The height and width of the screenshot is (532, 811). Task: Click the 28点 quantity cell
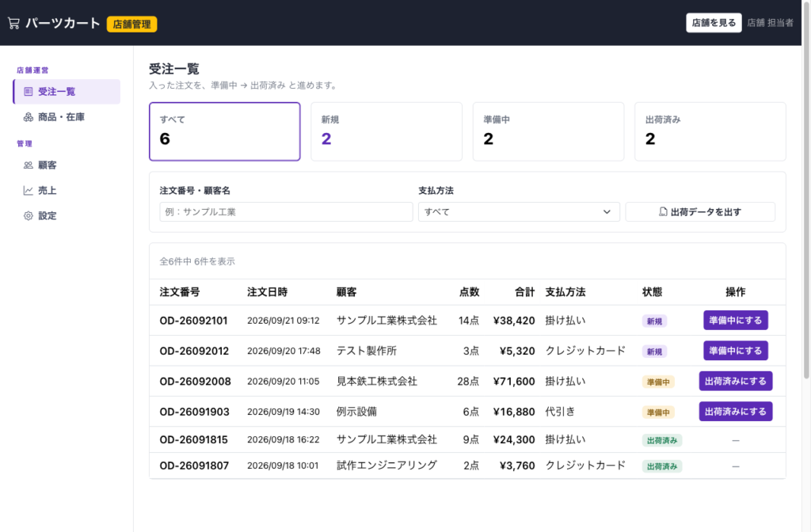point(467,382)
